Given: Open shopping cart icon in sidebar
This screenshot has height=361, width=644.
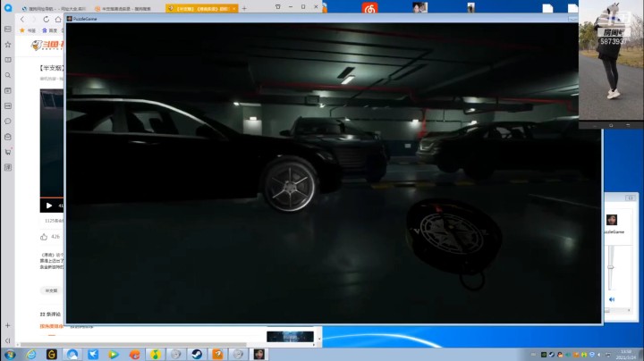Looking at the screenshot, I should tap(8, 152).
